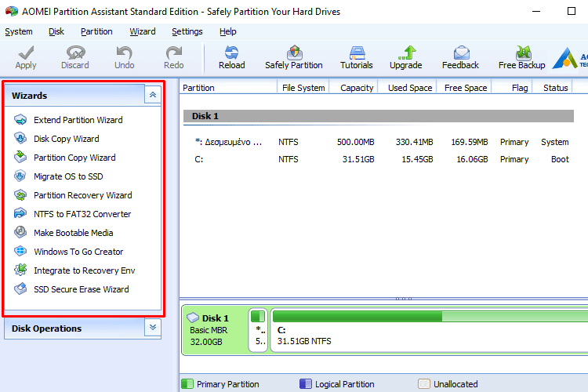Collapse the Wizards panel chevron
This screenshot has height=392, width=588.
point(153,95)
